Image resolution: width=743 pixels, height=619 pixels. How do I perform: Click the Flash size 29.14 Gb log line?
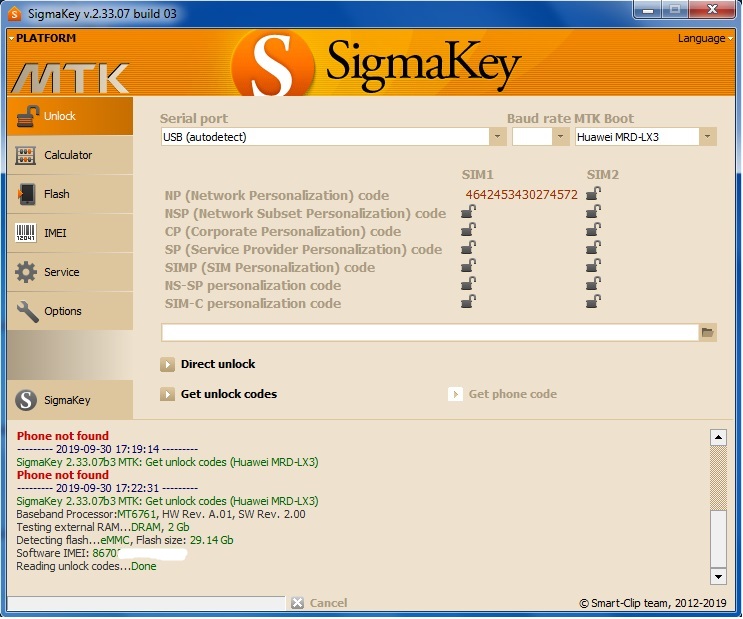point(125,540)
